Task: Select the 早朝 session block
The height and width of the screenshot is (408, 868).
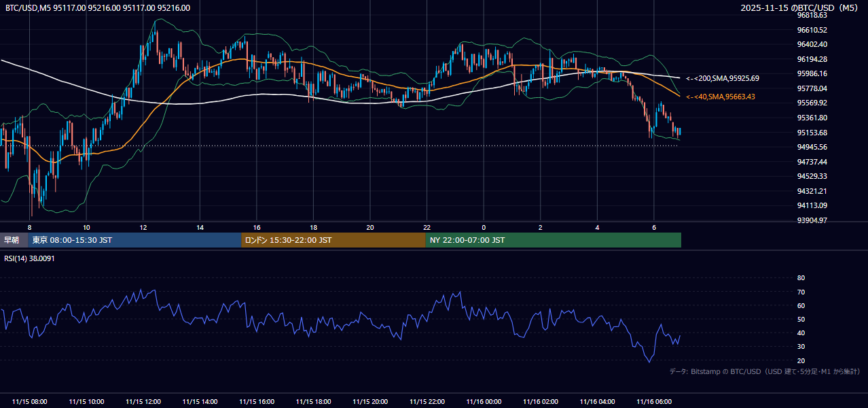Action: tap(14, 240)
